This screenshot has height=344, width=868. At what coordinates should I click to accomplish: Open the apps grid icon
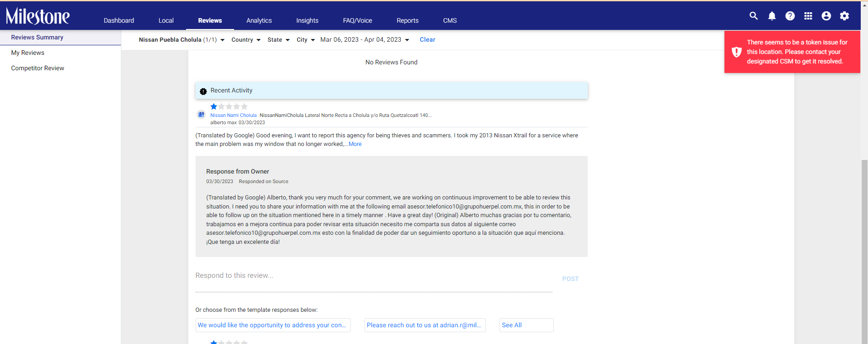808,16
